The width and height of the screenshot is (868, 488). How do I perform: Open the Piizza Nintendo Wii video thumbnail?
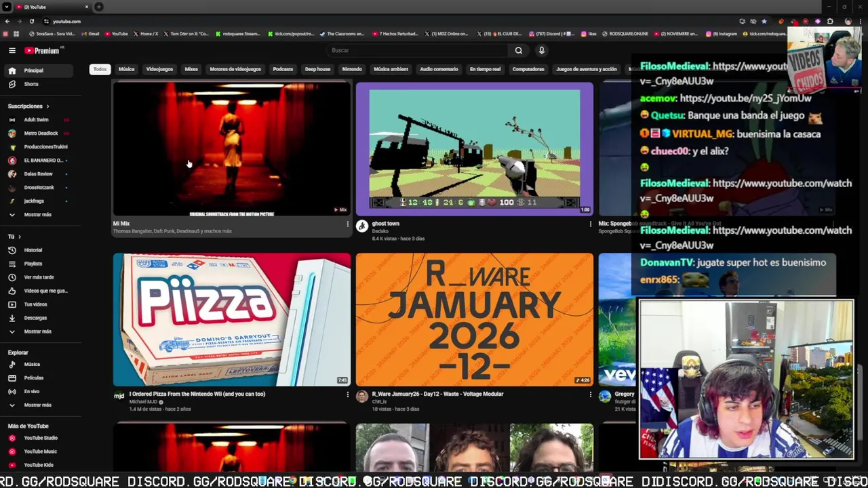(x=232, y=320)
